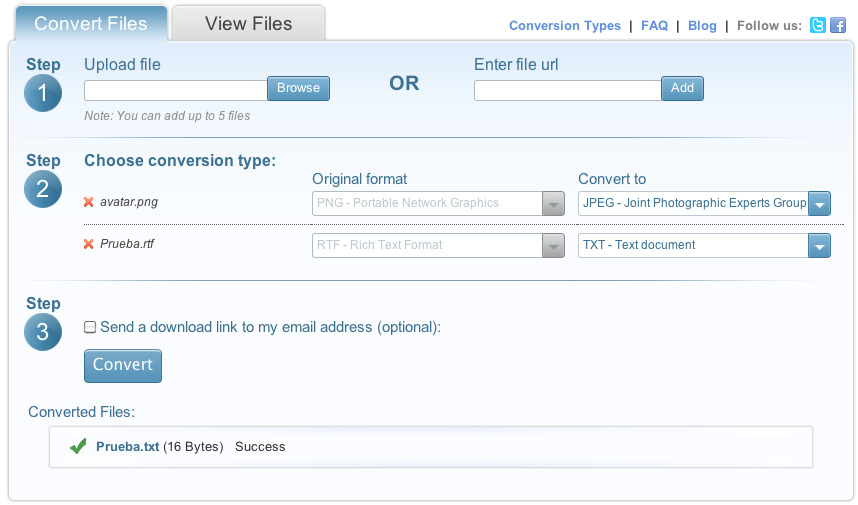Open the Conversion Types link
This screenshot has width=858, height=505.
click(564, 26)
